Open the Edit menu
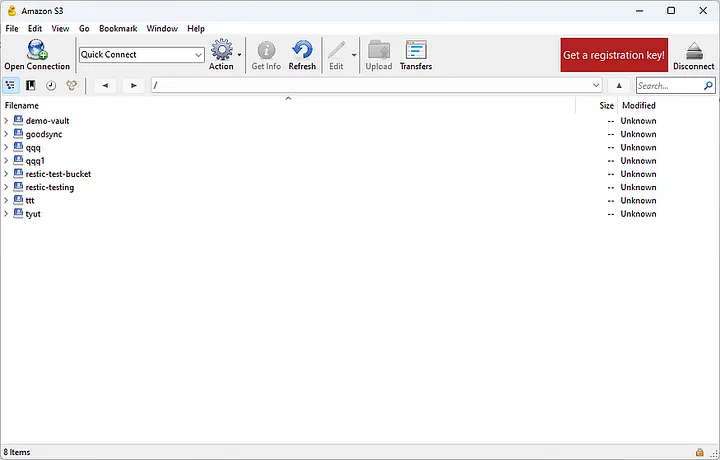This screenshot has width=720, height=460. tap(35, 28)
